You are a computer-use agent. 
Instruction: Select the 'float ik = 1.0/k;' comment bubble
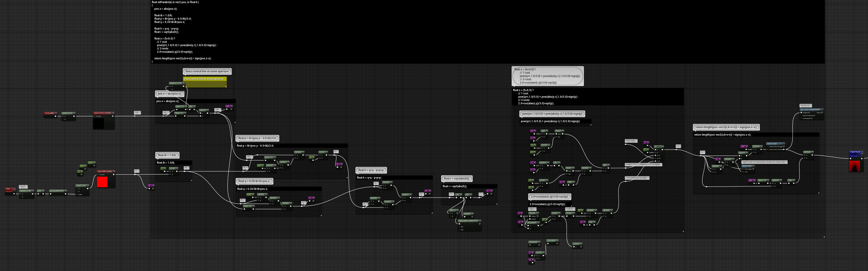tap(167, 155)
